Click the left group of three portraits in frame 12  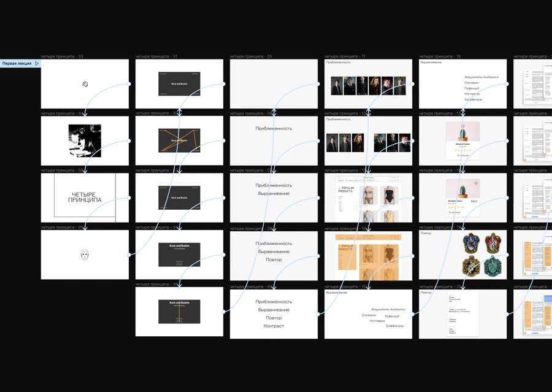[x=345, y=143]
